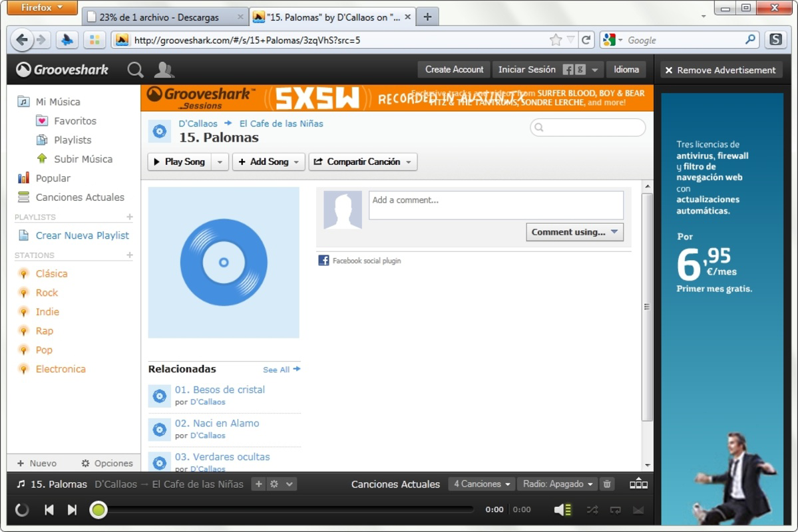
Task: Expand the login options arrow
Action: tap(594, 70)
